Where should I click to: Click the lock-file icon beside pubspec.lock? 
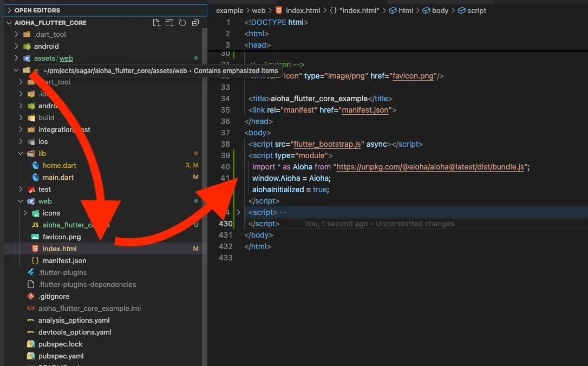click(x=31, y=344)
